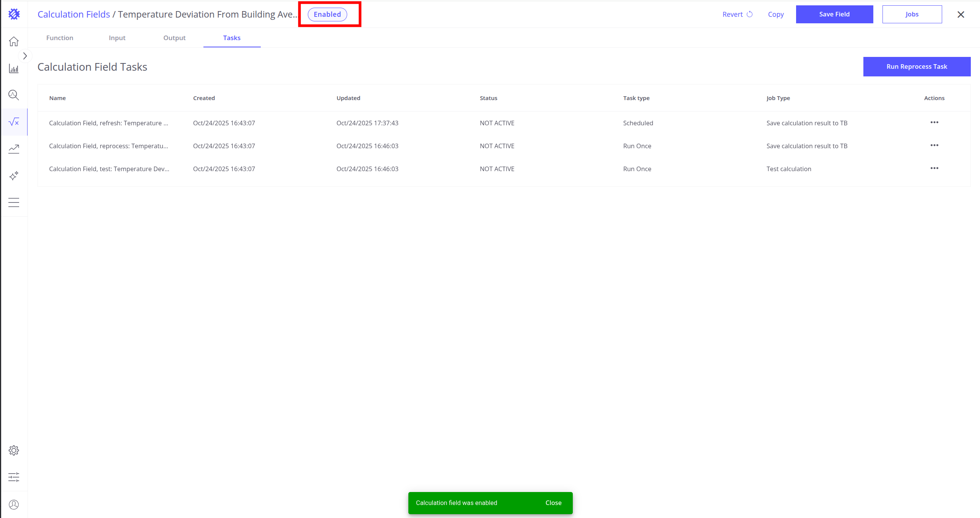Dismiss the notification with Close
The width and height of the screenshot is (980, 518).
[x=553, y=503]
